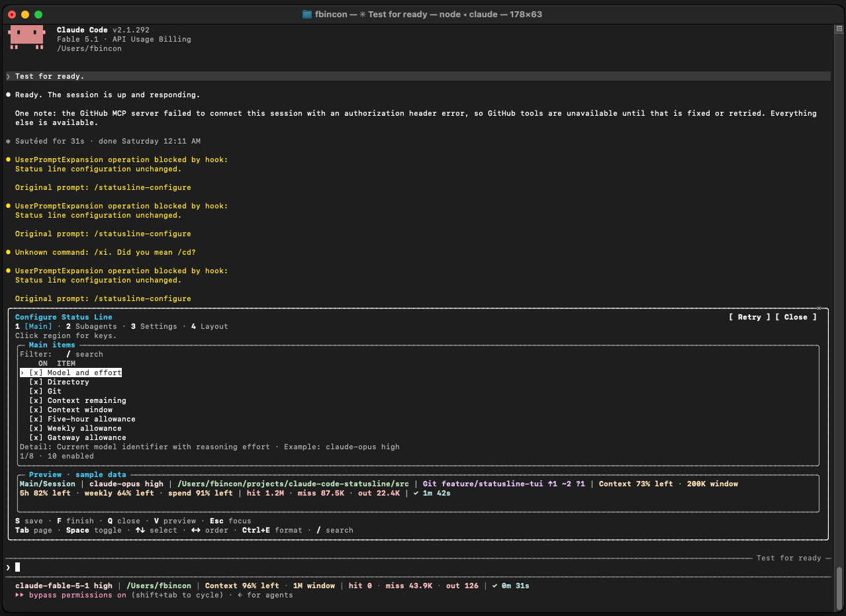Click the 'Preview · sample data' header

pos(77,474)
